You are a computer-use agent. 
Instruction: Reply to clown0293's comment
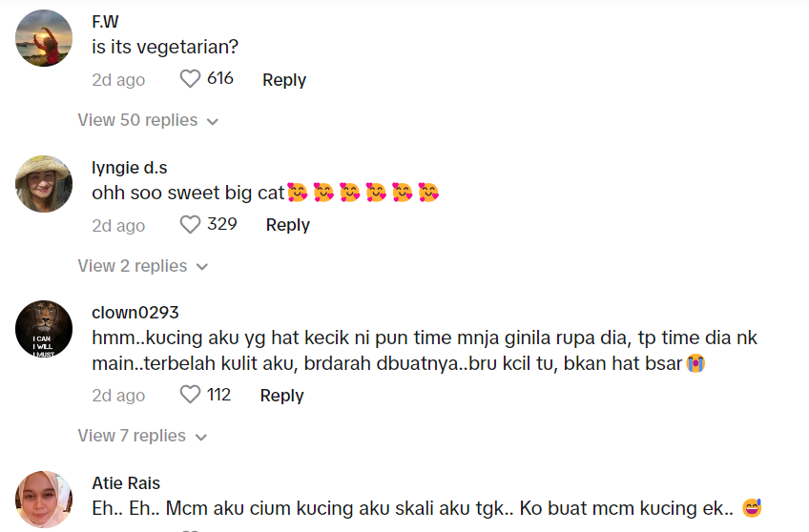[282, 396]
